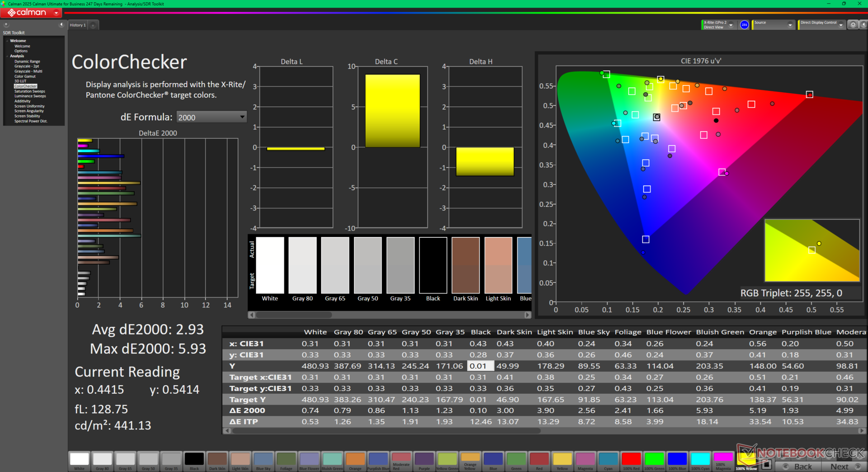This screenshot has width=868, height=472.
Task: Open the dE Formula dropdown
Action: [212, 117]
